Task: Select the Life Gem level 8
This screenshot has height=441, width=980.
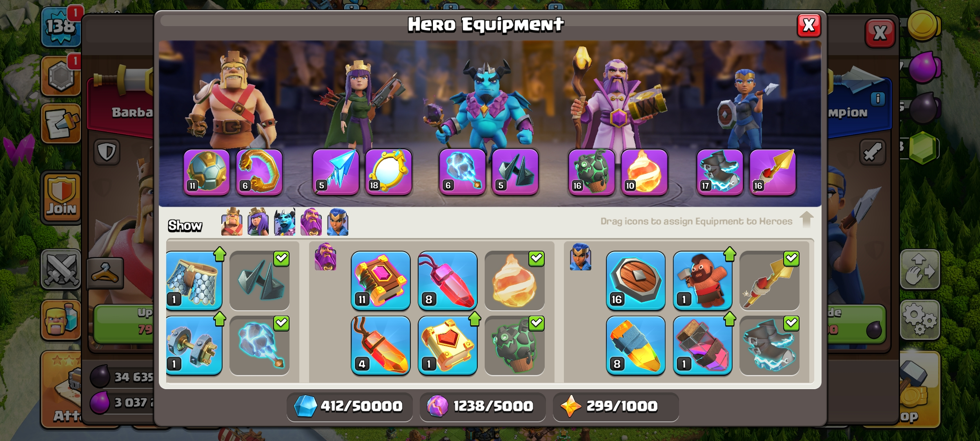Action: coord(448,281)
